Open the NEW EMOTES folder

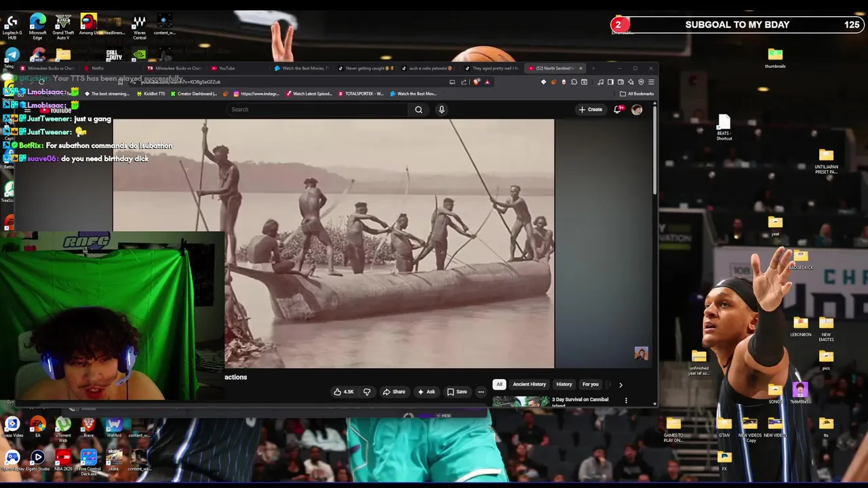826,329
